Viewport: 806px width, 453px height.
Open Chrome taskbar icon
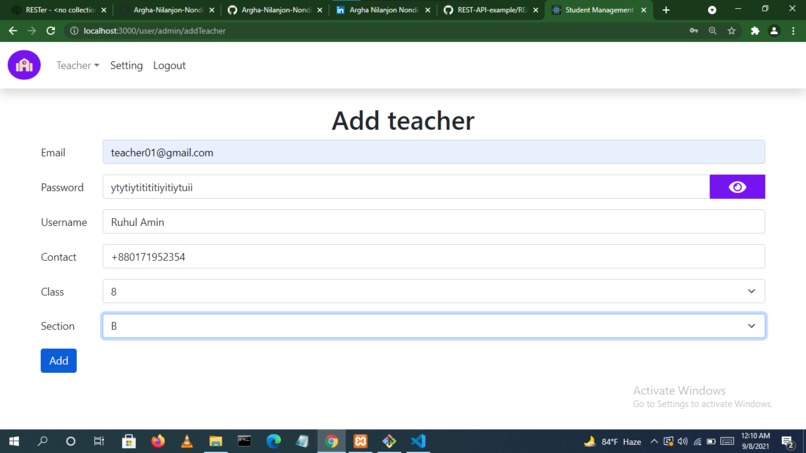(x=332, y=441)
